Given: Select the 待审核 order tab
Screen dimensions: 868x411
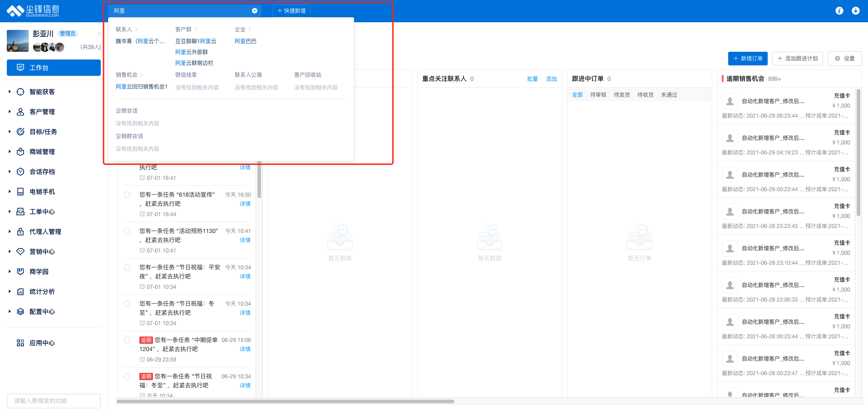Looking at the screenshot, I should tap(598, 95).
